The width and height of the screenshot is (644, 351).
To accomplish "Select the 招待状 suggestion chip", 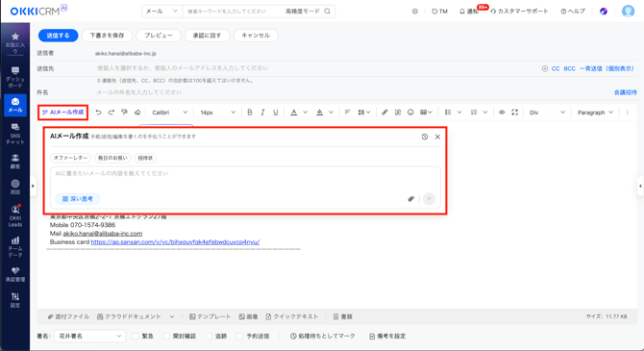I will [145, 158].
